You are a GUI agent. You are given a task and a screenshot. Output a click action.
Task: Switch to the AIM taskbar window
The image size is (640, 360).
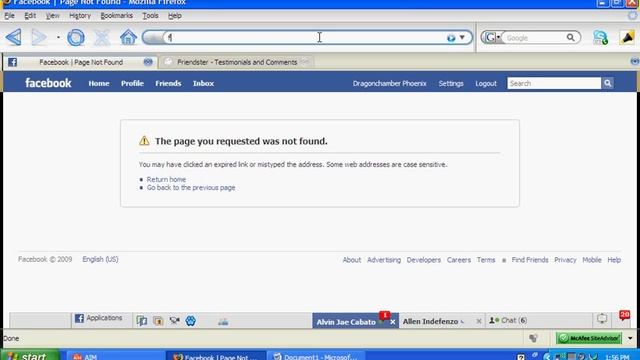(116, 356)
